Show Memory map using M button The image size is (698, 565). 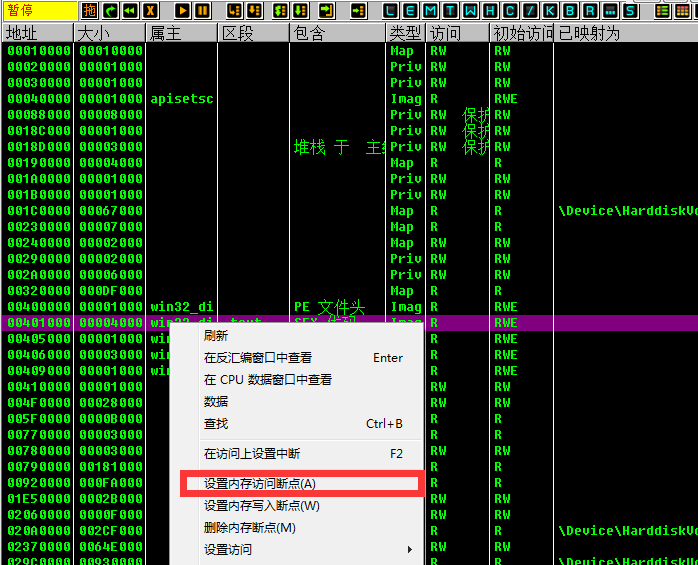pyautogui.click(x=431, y=10)
